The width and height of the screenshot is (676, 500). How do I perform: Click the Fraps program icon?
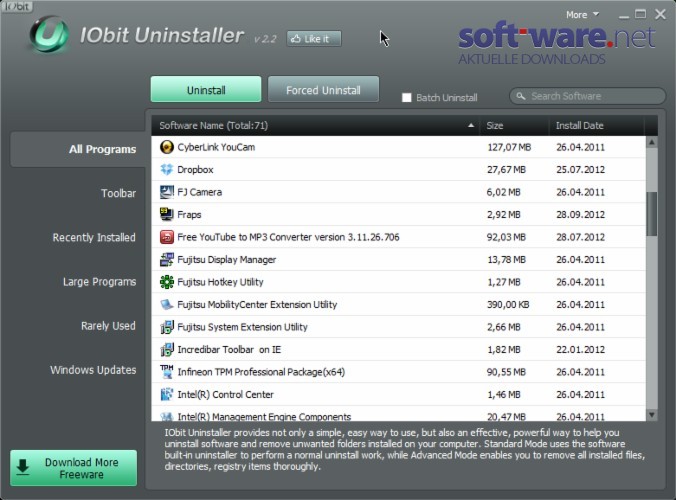pos(166,214)
